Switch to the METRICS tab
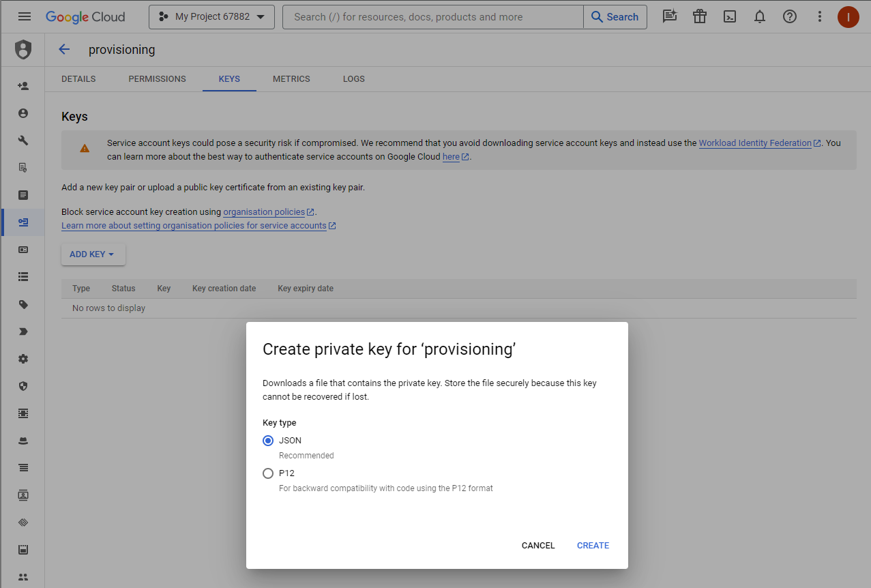The width and height of the screenshot is (871, 588). coord(291,79)
